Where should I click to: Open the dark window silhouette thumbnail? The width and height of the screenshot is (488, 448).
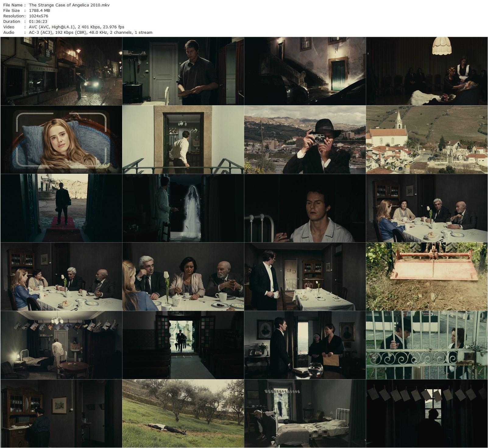(427, 414)
